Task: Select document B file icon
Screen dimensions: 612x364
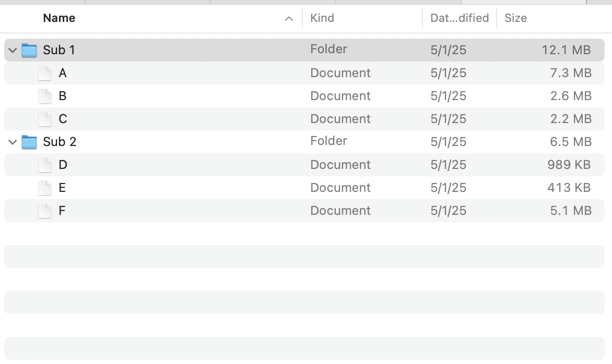Action: pos(45,96)
